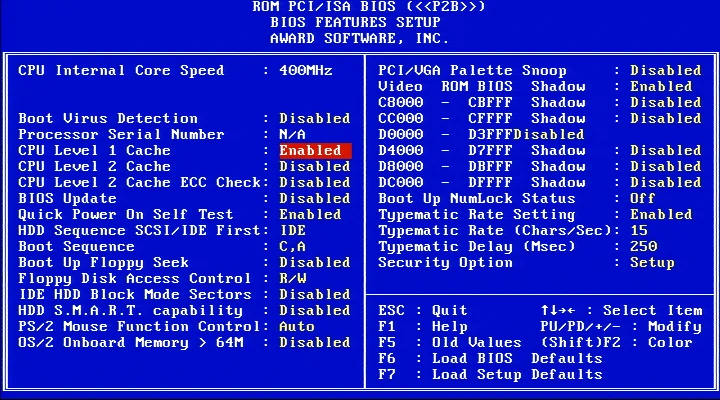Click the HDD S.M.A.R.T. capability label
The width and height of the screenshot is (720, 400).
(x=130, y=310)
